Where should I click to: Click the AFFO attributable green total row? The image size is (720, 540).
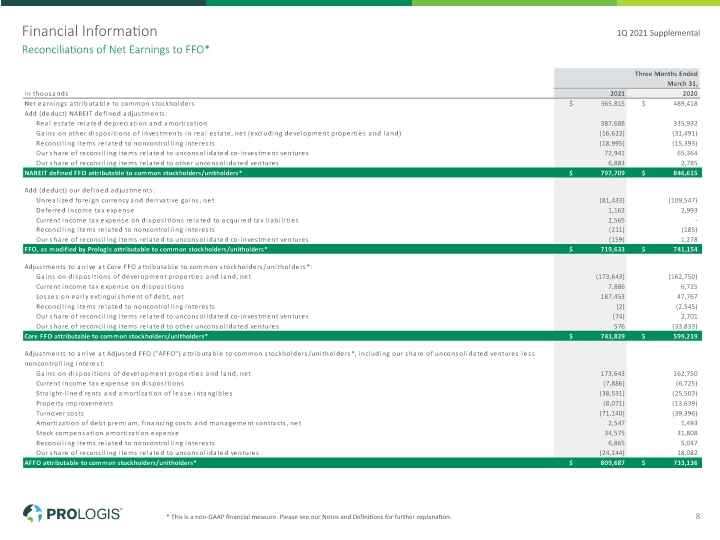pyautogui.click(x=362, y=463)
